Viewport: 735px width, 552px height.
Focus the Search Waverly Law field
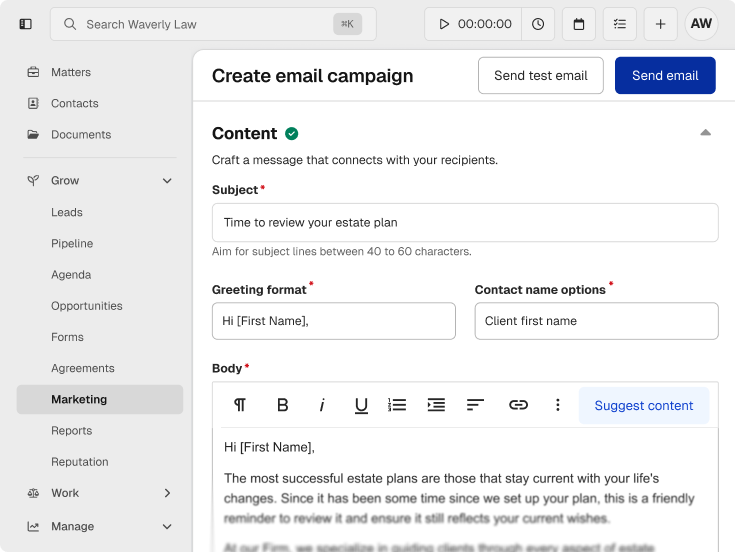[213, 24]
